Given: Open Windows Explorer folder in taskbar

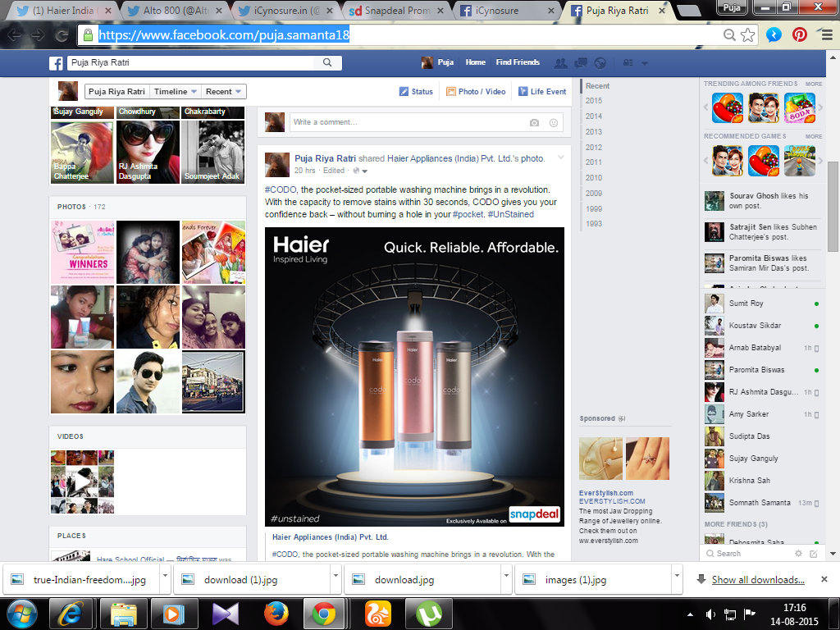Looking at the screenshot, I should pyautogui.click(x=123, y=614).
